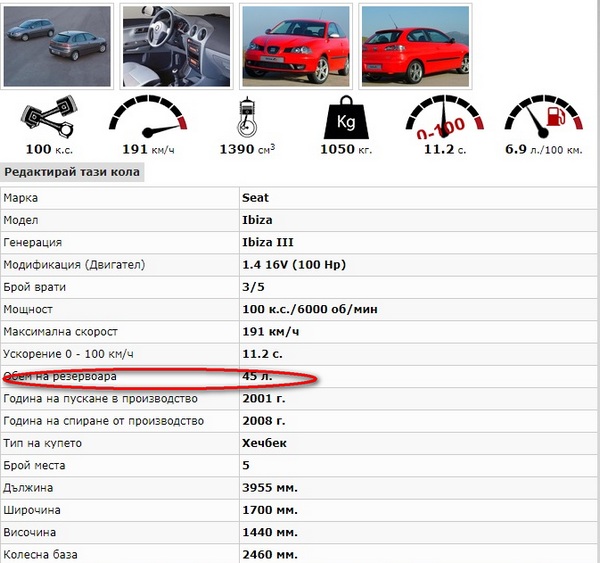Image resolution: width=600 pixels, height=563 pixels.
Task: Click the 'Модел' row label
Action: pyautogui.click(x=21, y=220)
